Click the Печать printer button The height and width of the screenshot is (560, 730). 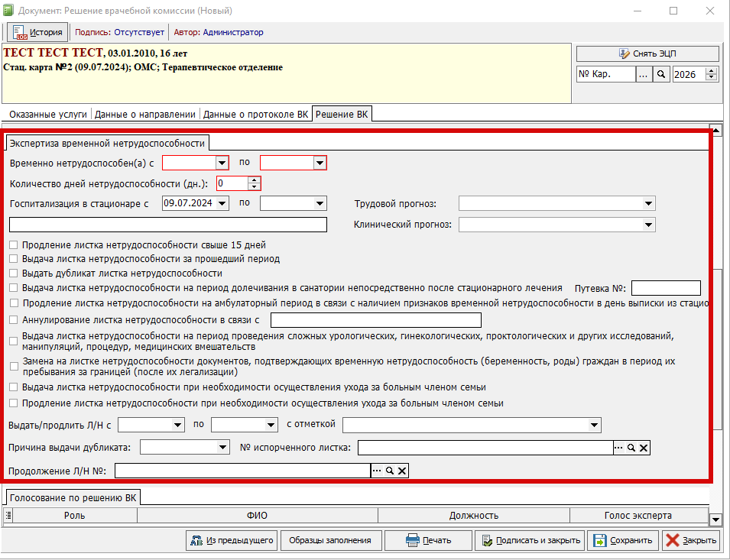[427, 540]
